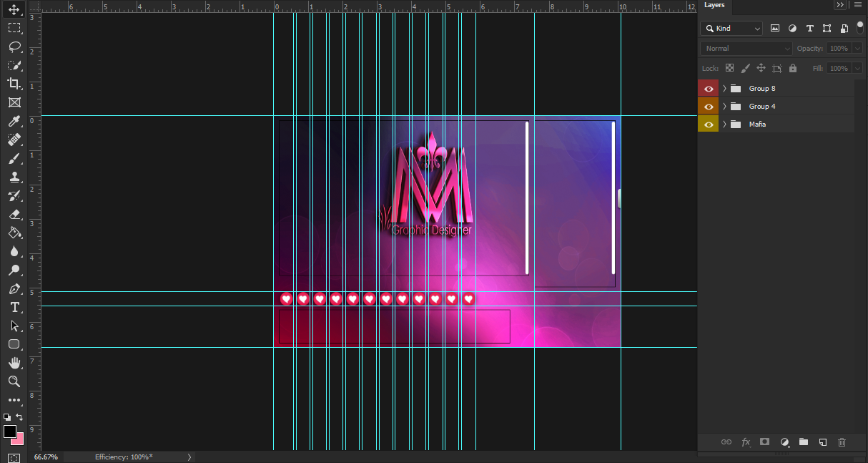Open layer styles with the fx icon
Viewport: 868px width, 463px height.
click(x=746, y=442)
